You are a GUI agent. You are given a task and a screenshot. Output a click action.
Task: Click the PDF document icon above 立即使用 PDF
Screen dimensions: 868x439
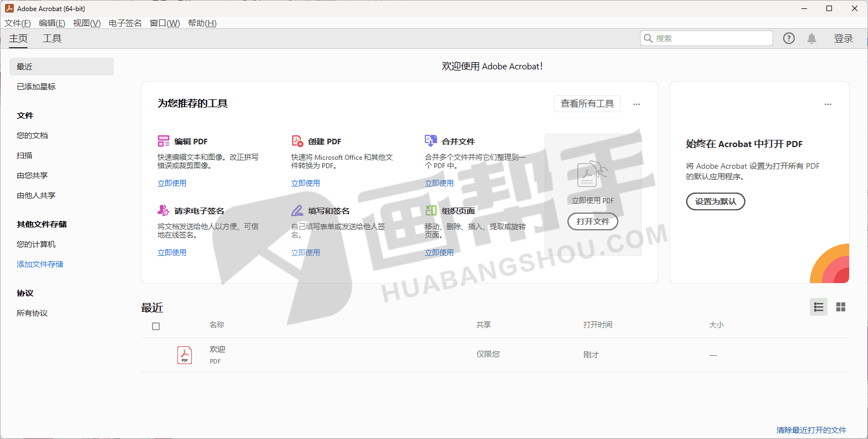pyautogui.click(x=592, y=174)
